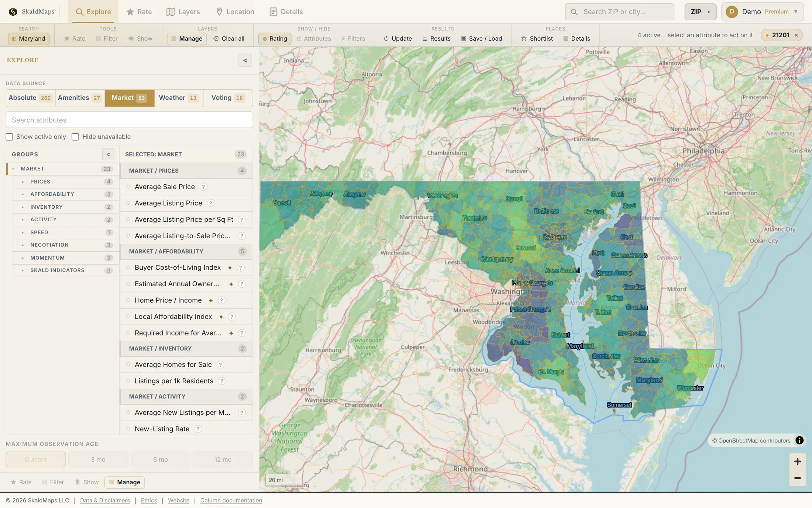This screenshot has width=812, height=508.
Task: Open the Location top menu
Action: click(235, 12)
